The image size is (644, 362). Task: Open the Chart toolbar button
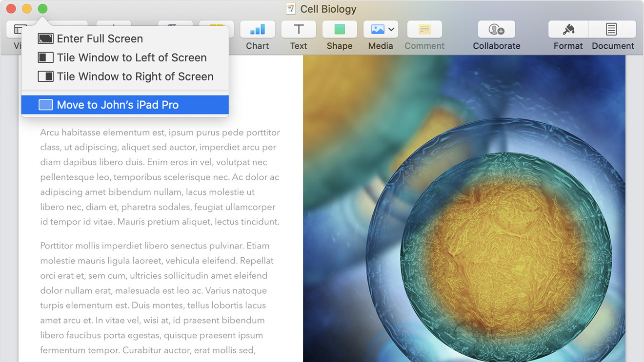pos(257,30)
